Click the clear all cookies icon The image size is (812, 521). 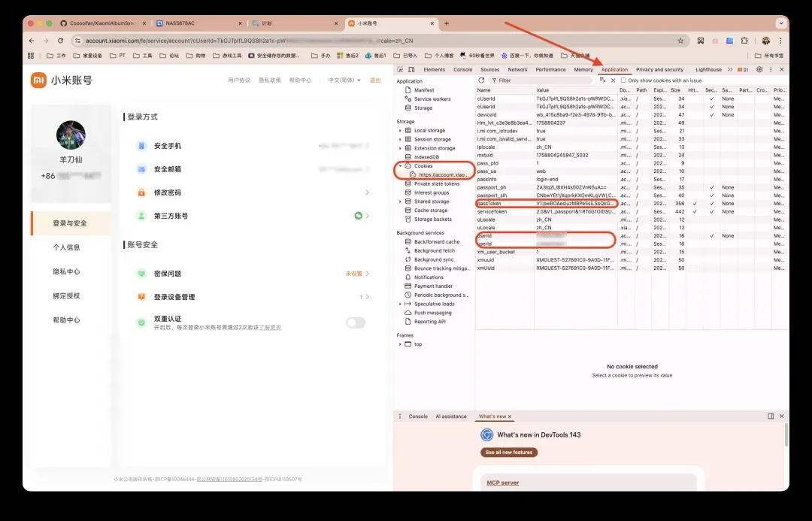tap(603, 80)
